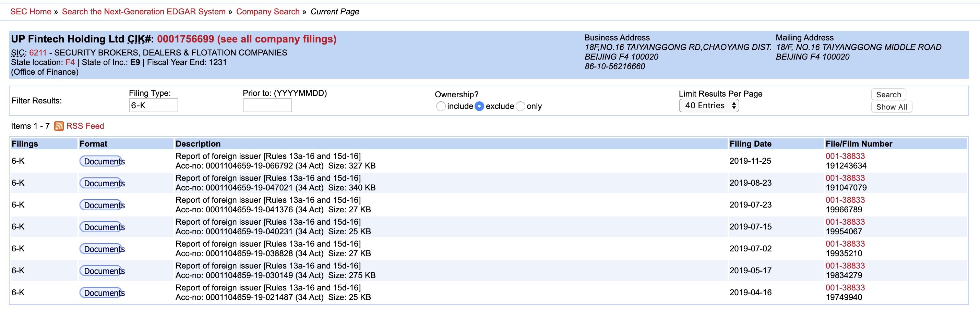Open file number 001-38833 above 19966789
This screenshot has height=311, width=980.
coord(845,200)
